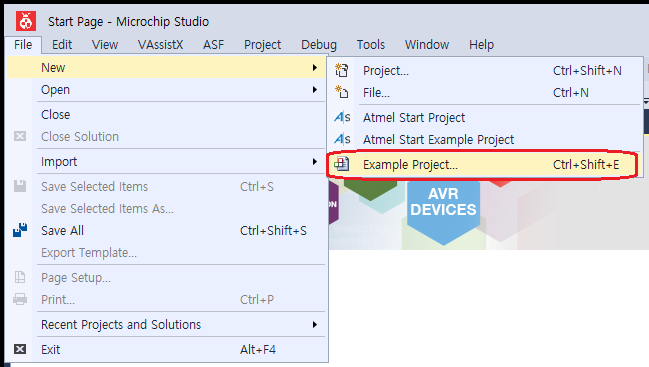Select Atmel Start Example Project entry
The image size is (649, 367).
click(485, 139)
